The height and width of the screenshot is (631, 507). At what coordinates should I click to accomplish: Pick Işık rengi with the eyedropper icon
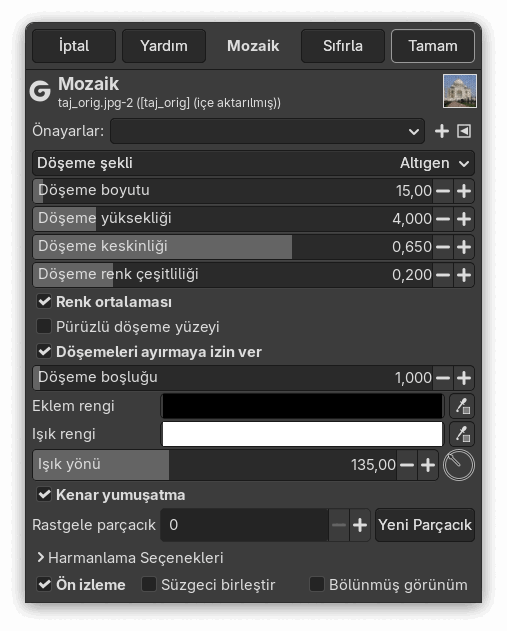point(462,434)
